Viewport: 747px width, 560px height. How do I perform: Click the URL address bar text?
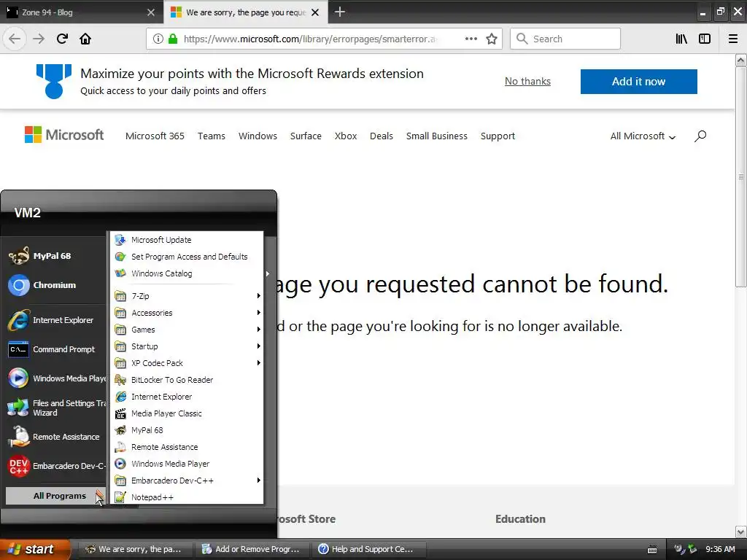tap(309, 39)
